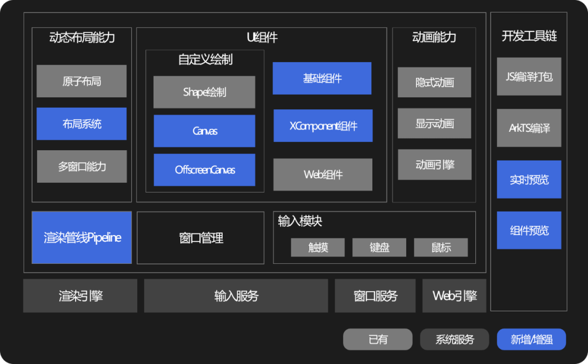Click the blue Canvas block
Screen dimensions: 588x364
(204, 131)
